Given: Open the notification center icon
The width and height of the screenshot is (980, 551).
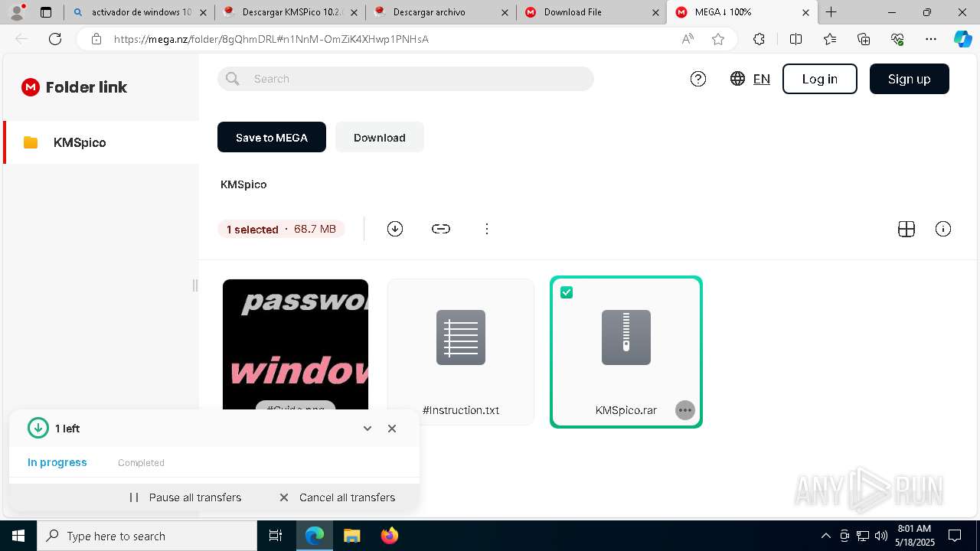Looking at the screenshot, I should (955, 536).
